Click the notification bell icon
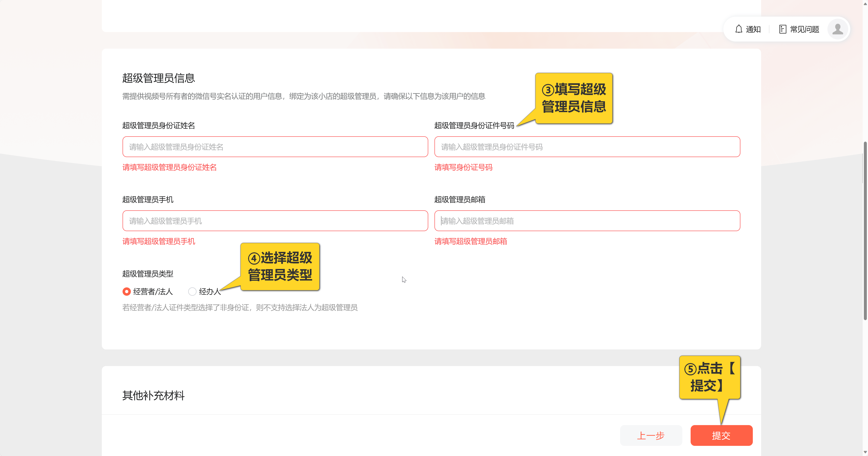 739,29
